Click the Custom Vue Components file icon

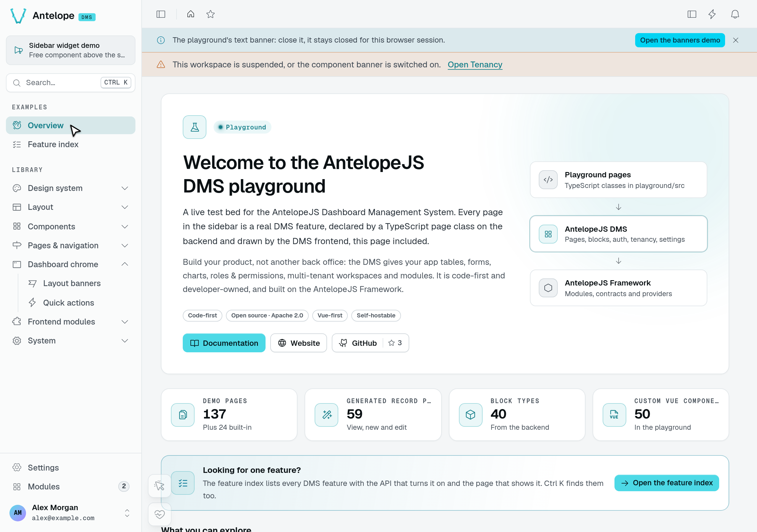click(614, 415)
